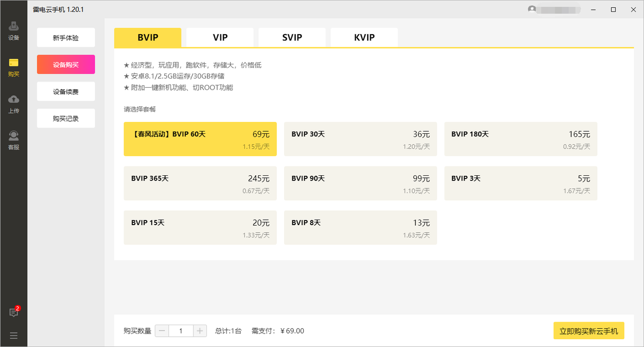Select the BVIP 365天 package
The height and width of the screenshot is (347, 644).
[200, 183]
